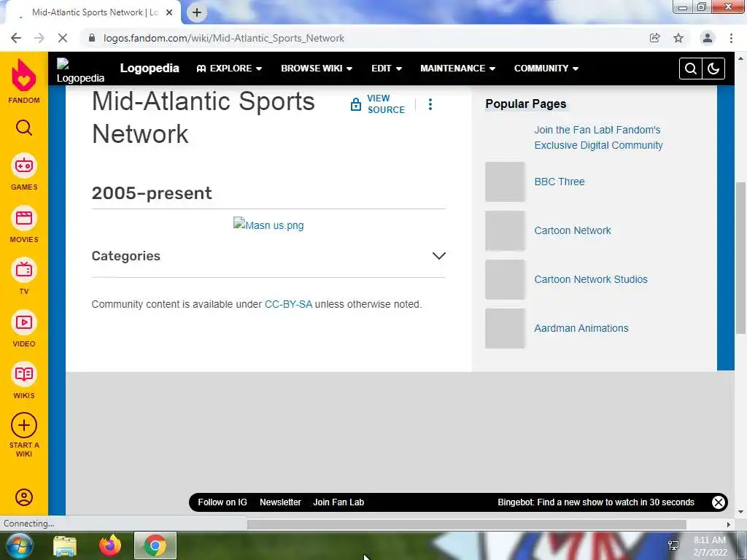Open the Masn us.png image link
Viewport: 747px width, 560px height.
pyautogui.click(x=268, y=225)
